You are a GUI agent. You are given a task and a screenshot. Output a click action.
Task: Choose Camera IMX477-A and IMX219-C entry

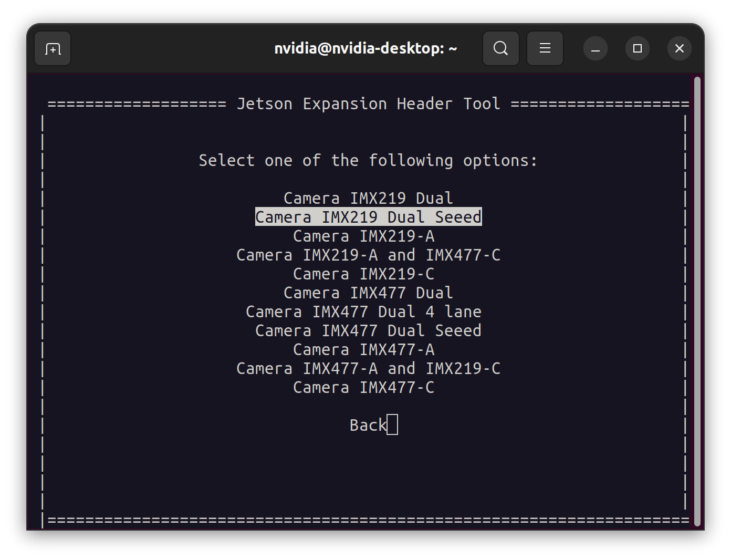(x=368, y=368)
